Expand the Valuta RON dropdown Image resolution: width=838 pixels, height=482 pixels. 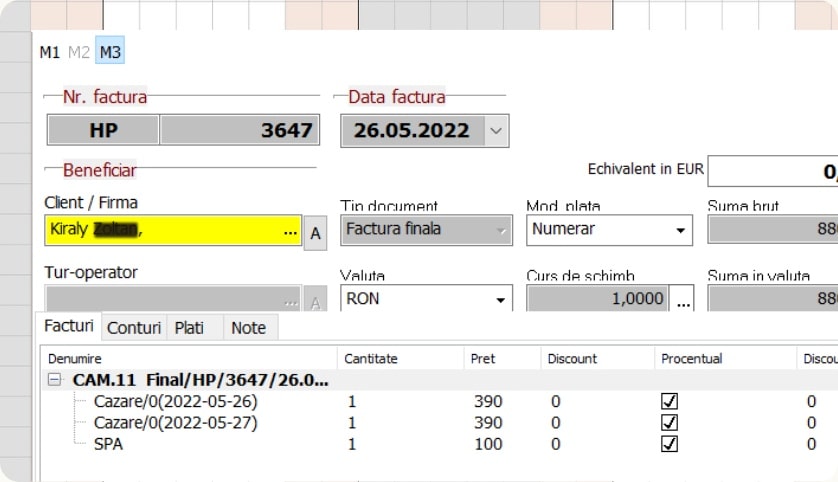pos(499,300)
